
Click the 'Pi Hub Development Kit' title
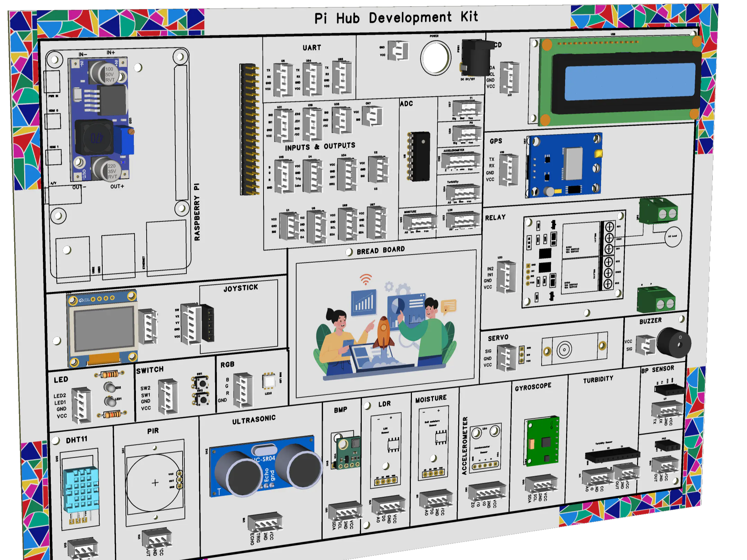pos(396,17)
